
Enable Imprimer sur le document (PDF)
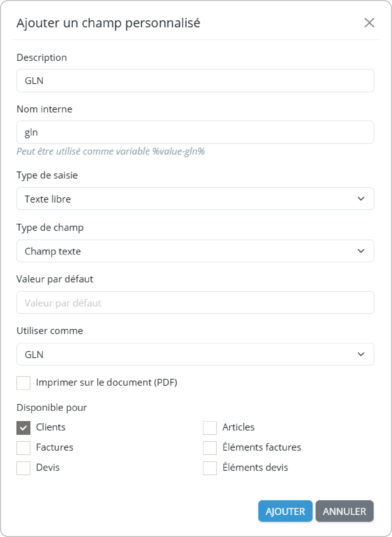[23, 383]
